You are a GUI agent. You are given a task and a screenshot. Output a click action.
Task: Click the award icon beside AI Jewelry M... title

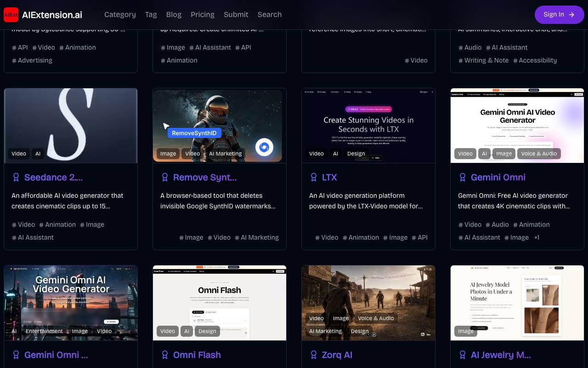(463, 355)
